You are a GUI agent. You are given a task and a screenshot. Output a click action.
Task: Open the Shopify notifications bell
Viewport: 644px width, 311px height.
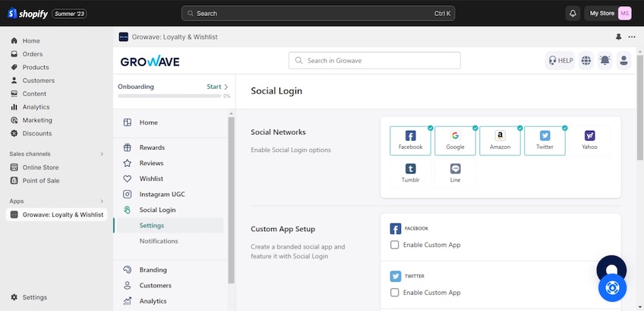click(x=573, y=13)
